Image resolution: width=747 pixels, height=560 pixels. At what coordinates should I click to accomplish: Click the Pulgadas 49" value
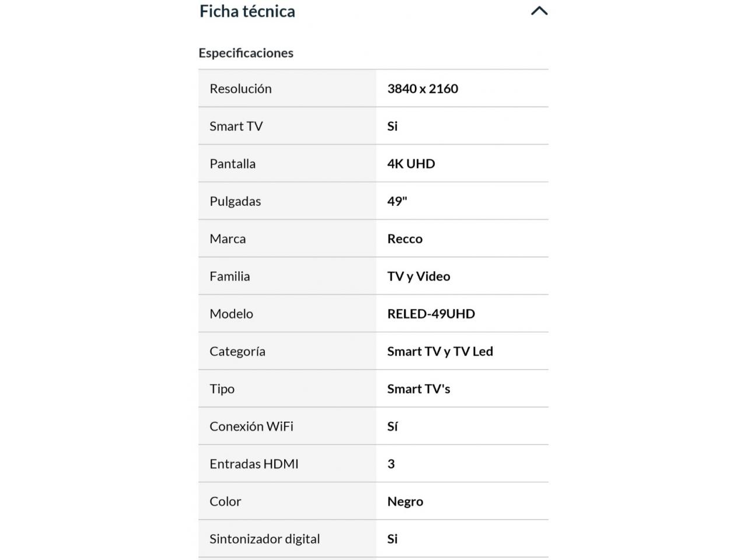(x=397, y=201)
